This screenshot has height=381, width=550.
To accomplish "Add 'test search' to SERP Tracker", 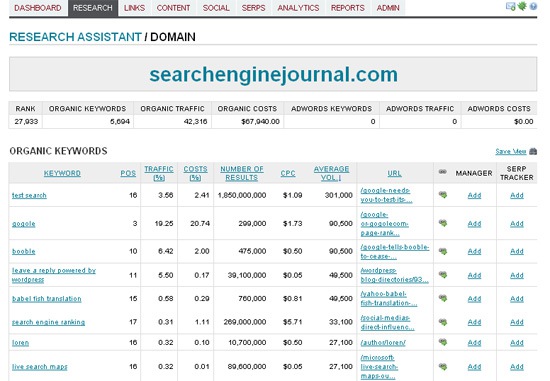I will click(x=517, y=195).
